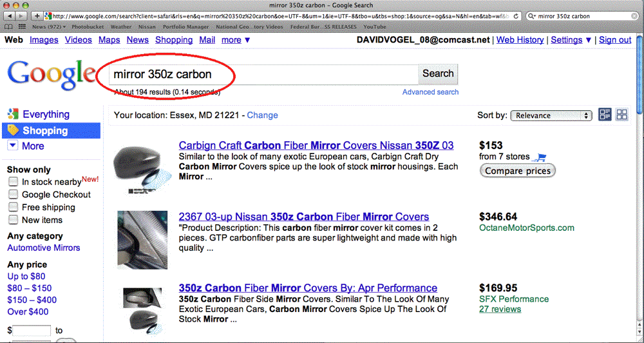
Task: Filter by the Automotive Mirrors category
Action: (44, 248)
